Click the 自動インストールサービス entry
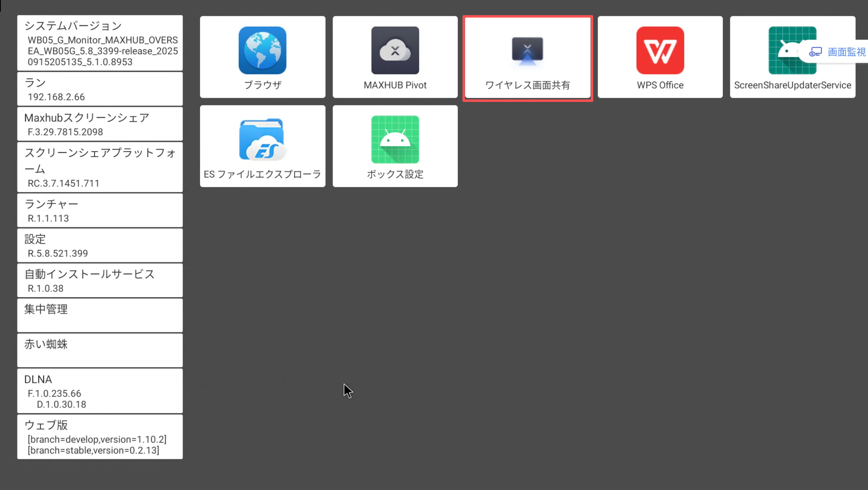This screenshot has height=490, width=868. click(x=100, y=281)
